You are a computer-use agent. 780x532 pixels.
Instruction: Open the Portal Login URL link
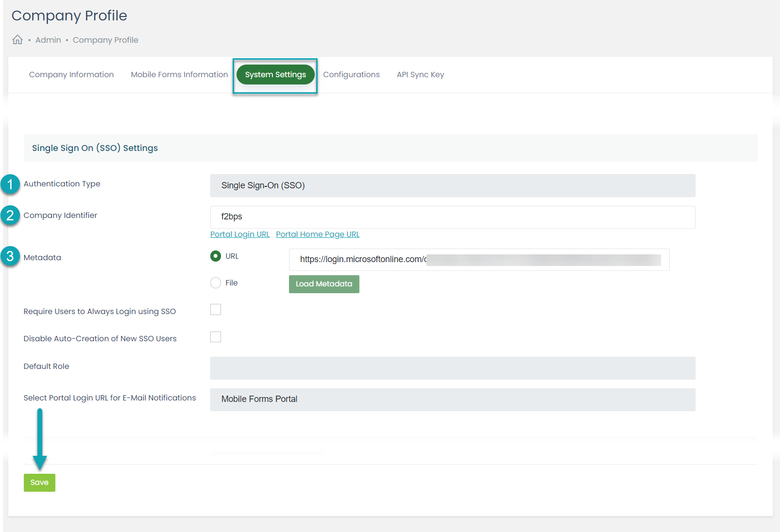pyautogui.click(x=240, y=234)
